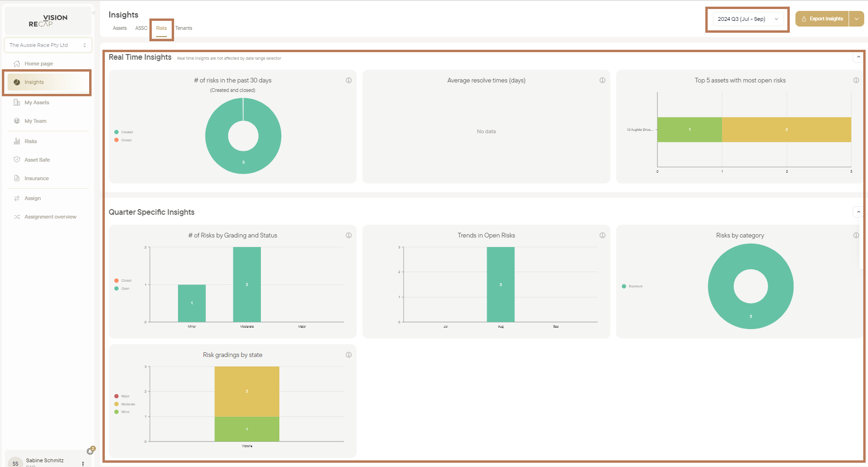
Task: Click the Home page house icon
Action: 17,64
